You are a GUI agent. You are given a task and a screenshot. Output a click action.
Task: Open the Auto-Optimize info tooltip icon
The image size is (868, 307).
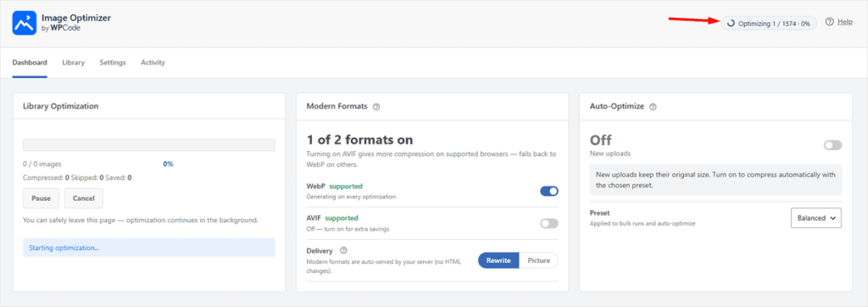(x=653, y=107)
